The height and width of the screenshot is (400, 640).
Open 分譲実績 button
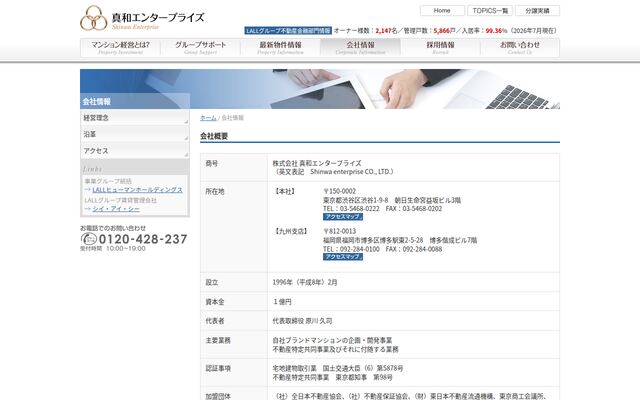pyautogui.click(x=537, y=11)
